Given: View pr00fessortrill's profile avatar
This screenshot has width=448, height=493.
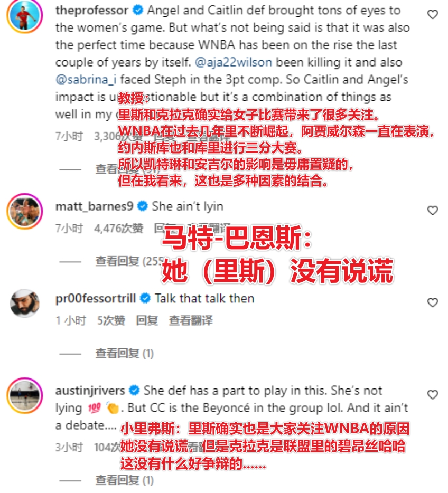Looking at the screenshot, I should point(24,303).
